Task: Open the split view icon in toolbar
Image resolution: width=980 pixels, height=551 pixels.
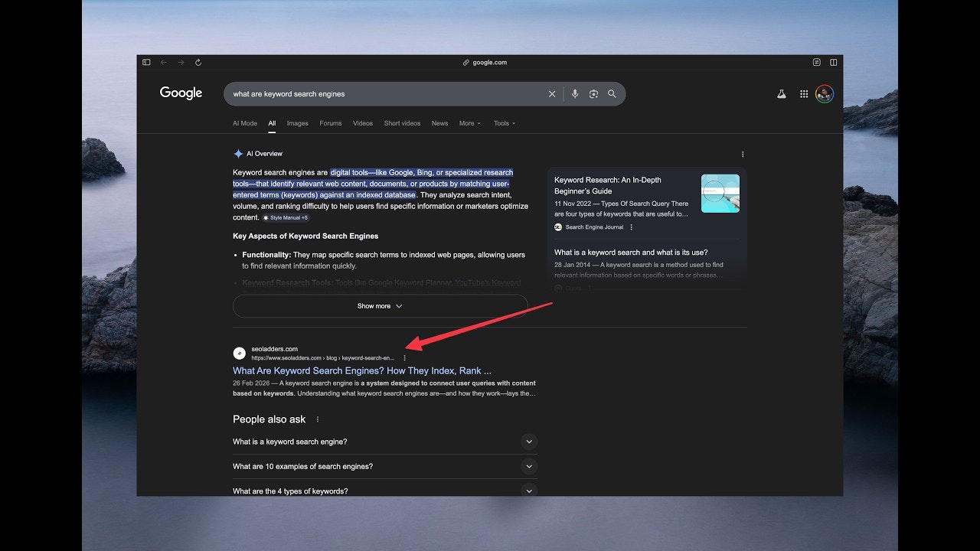Action: (x=834, y=63)
